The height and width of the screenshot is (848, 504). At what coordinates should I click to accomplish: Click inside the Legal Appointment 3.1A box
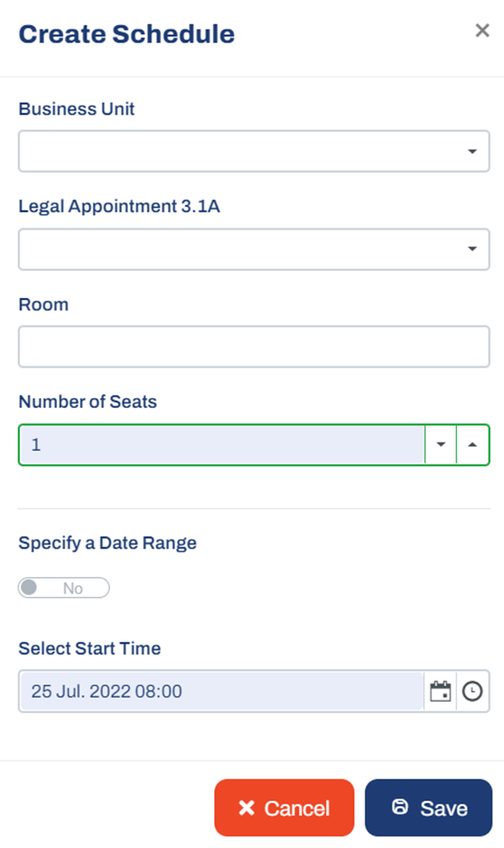254,249
